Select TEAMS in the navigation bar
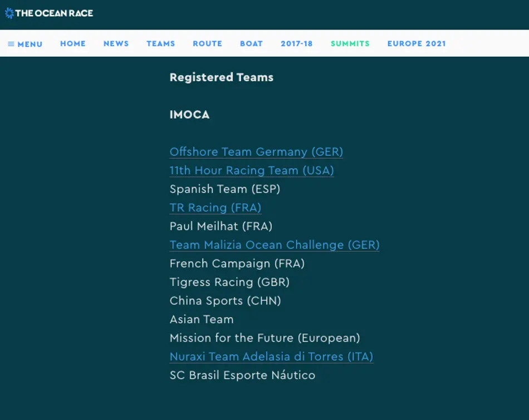Image resolution: width=529 pixels, height=420 pixels. 161,43
